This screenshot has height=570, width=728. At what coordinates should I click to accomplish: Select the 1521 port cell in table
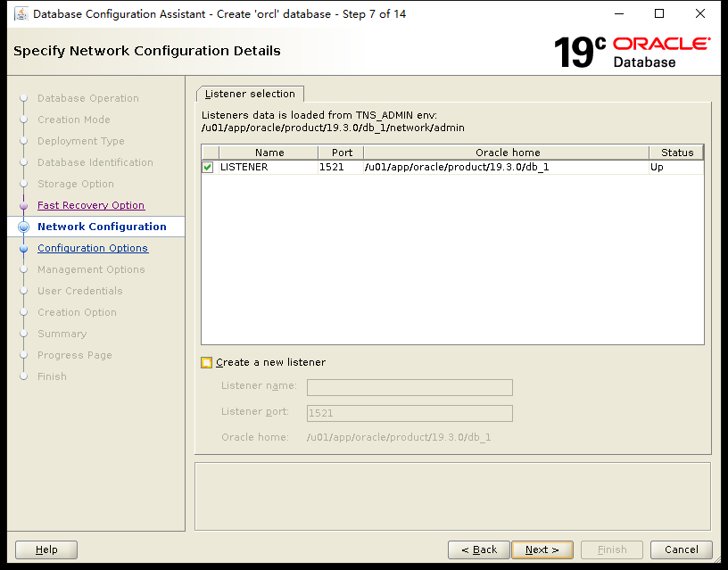(341, 167)
